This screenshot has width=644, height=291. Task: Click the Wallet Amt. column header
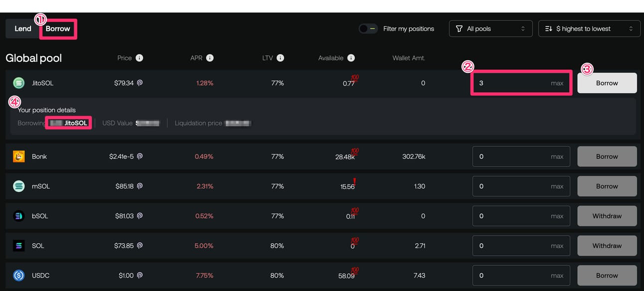pos(409,58)
